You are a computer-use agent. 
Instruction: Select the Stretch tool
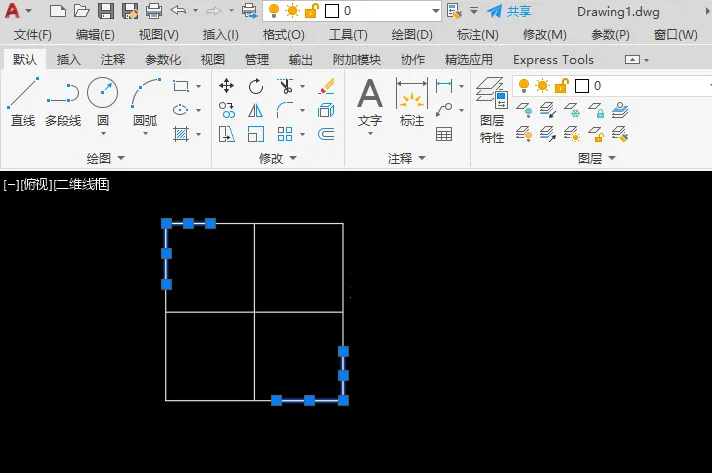[x=226, y=134]
